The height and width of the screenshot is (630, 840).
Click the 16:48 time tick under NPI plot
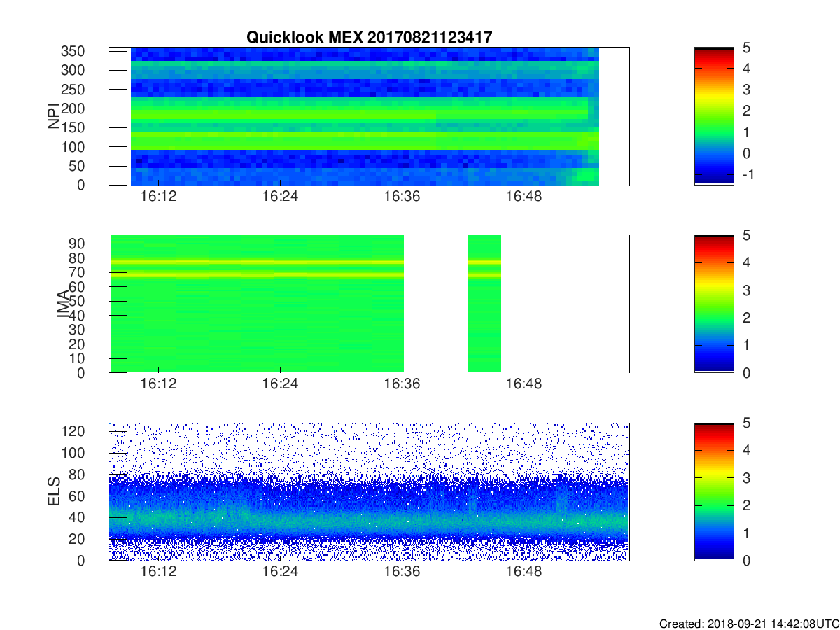click(x=524, y=197)
